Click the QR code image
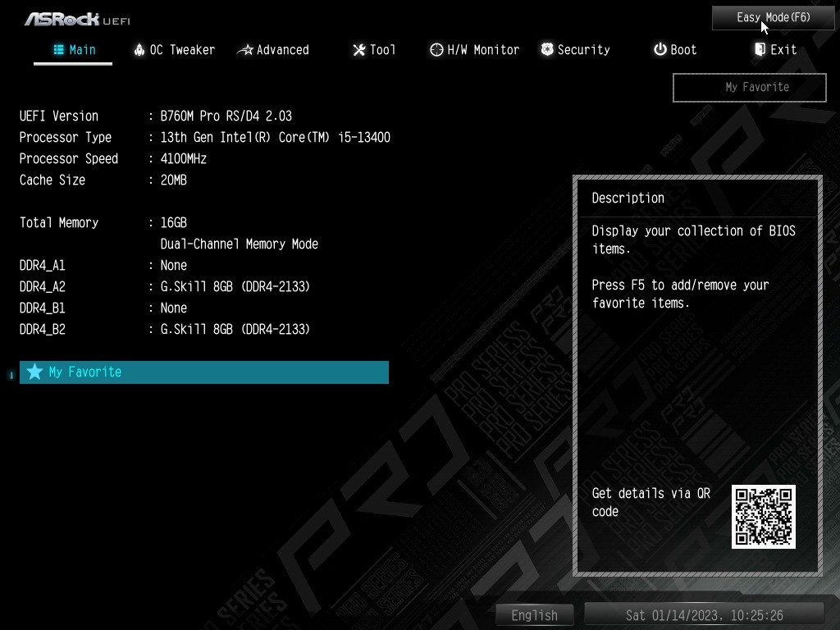This screenshot has height=630, width=840. [x=764, y=517]
